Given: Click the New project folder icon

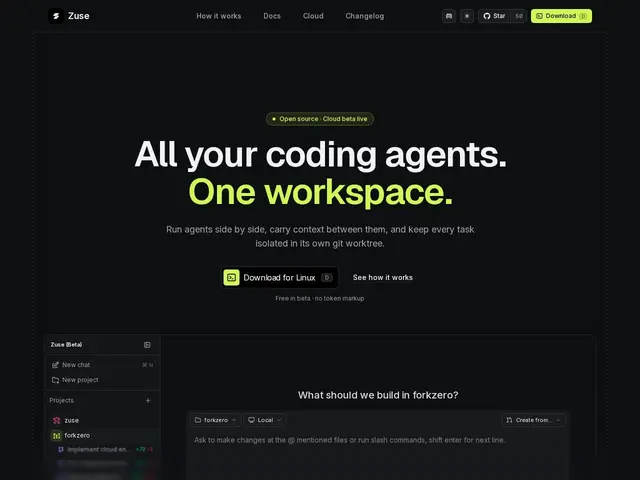Looking at the screenshot, I should pyautogui.click(x=56, y=380).
